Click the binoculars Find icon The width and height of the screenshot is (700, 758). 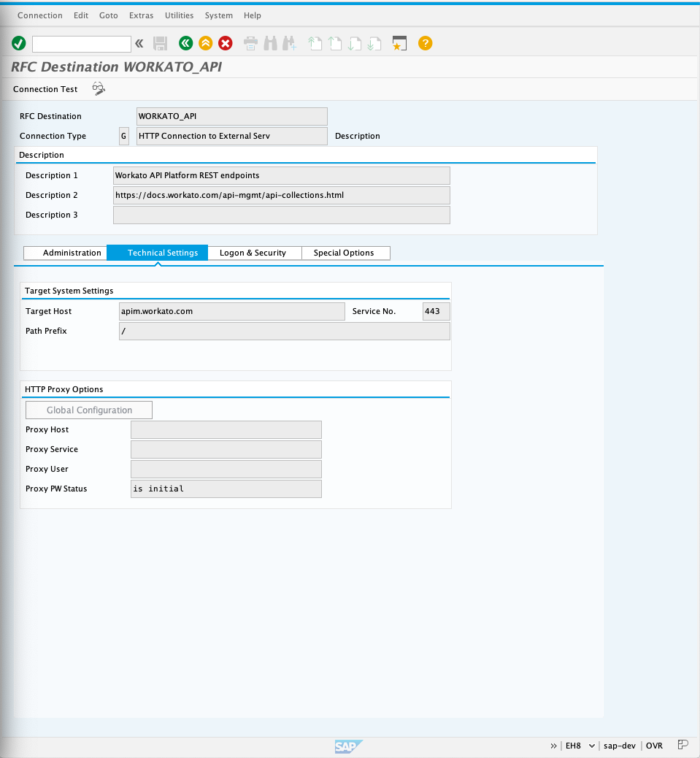pos(270,44)
